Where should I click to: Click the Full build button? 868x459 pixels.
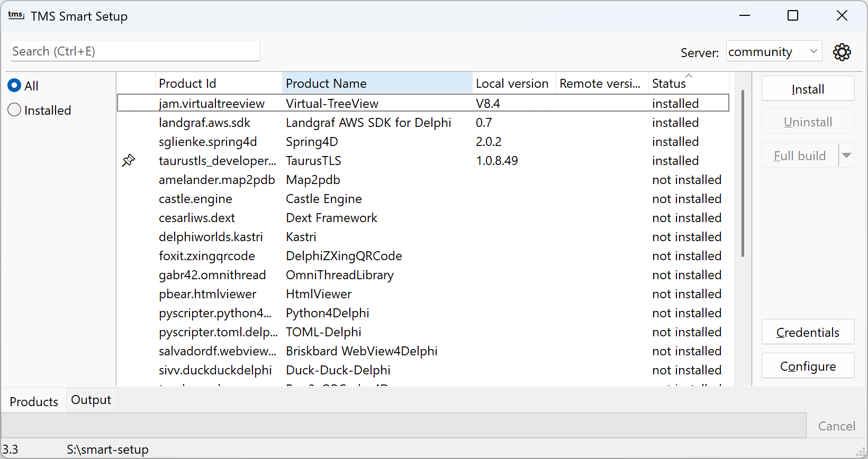coord(800,155)
